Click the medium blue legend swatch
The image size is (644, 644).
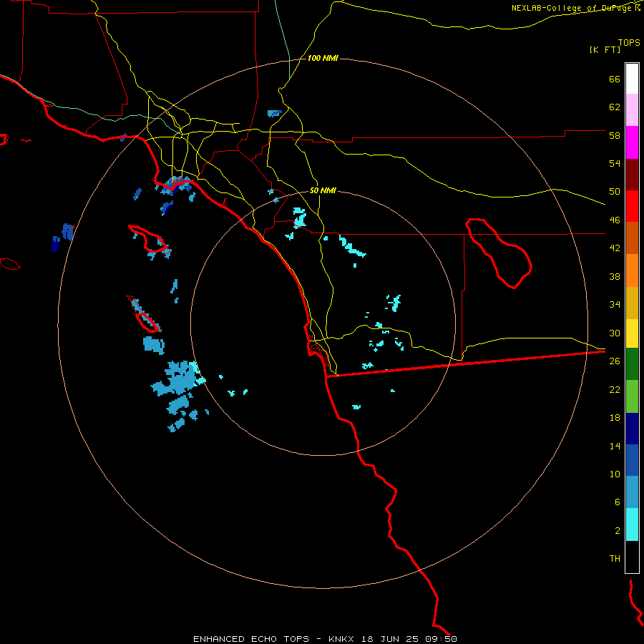tap(632, 460)
